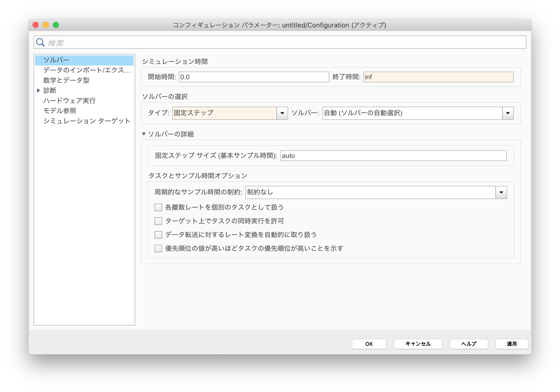
Task: Enable 各離散レートを個別のタスクとして扱う checkbox
Action: point(158,207)
